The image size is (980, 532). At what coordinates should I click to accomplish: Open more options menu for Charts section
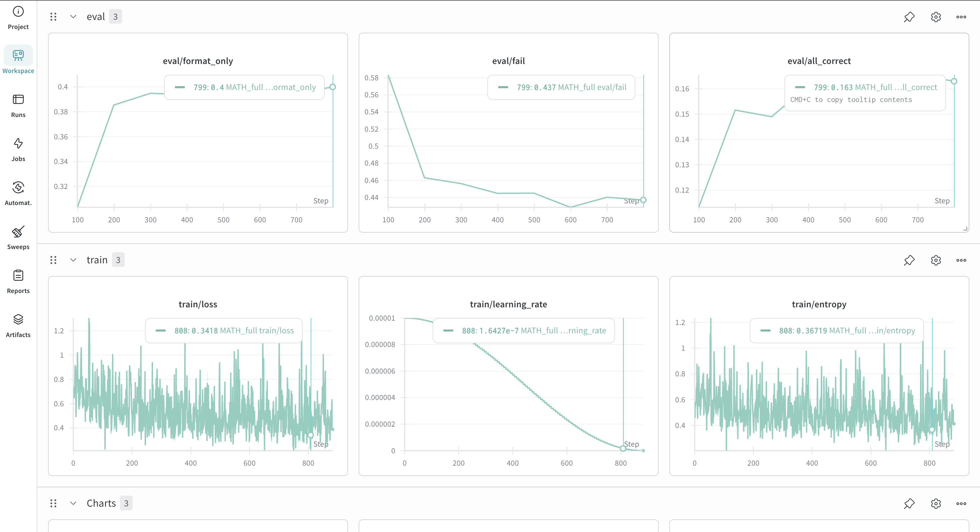click(961, 503)
